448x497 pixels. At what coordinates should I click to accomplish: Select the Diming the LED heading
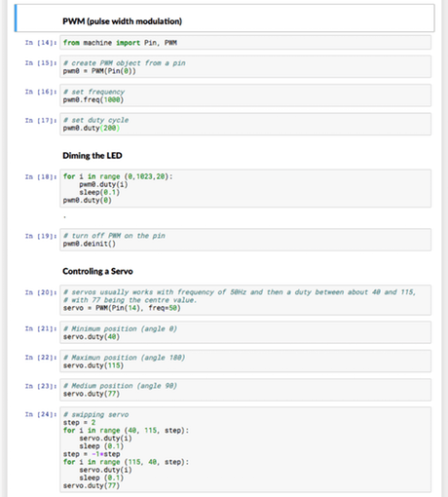[x=93, y=156]
